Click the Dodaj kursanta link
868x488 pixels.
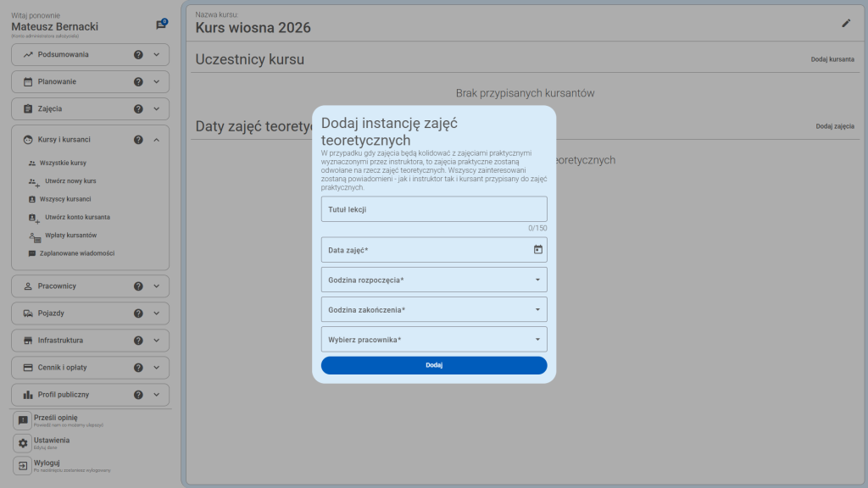point(832,60)
